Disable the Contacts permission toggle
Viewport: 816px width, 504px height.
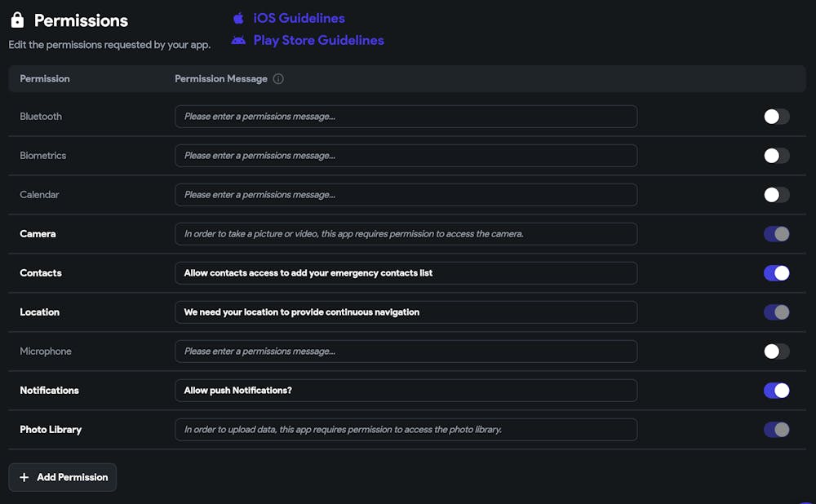click(776, 273)
